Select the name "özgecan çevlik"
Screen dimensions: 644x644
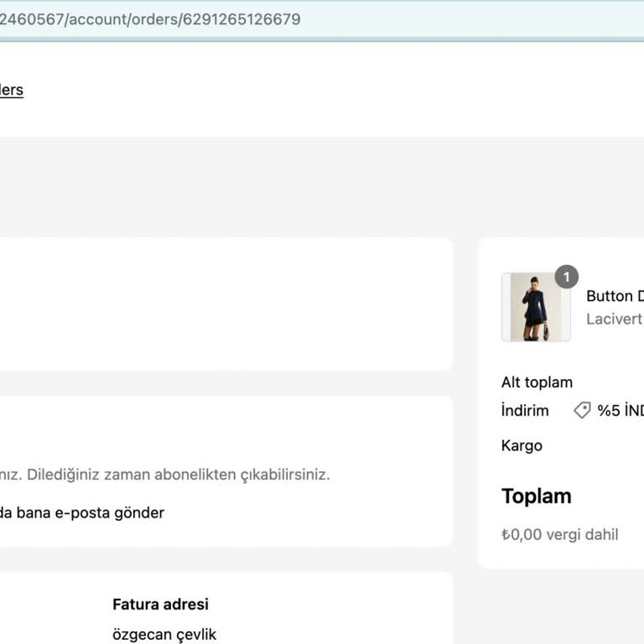coord(164,634)
